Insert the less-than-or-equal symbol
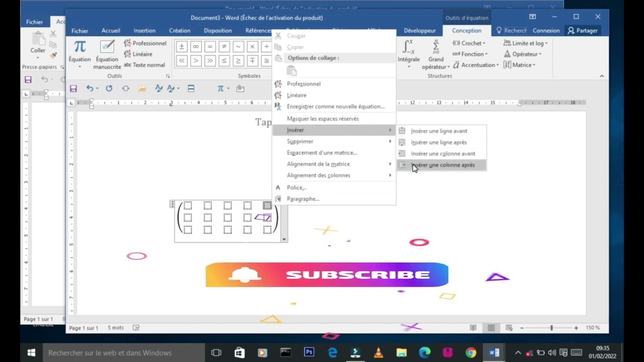The image size is (644, 362). click(x=224, y=61)
